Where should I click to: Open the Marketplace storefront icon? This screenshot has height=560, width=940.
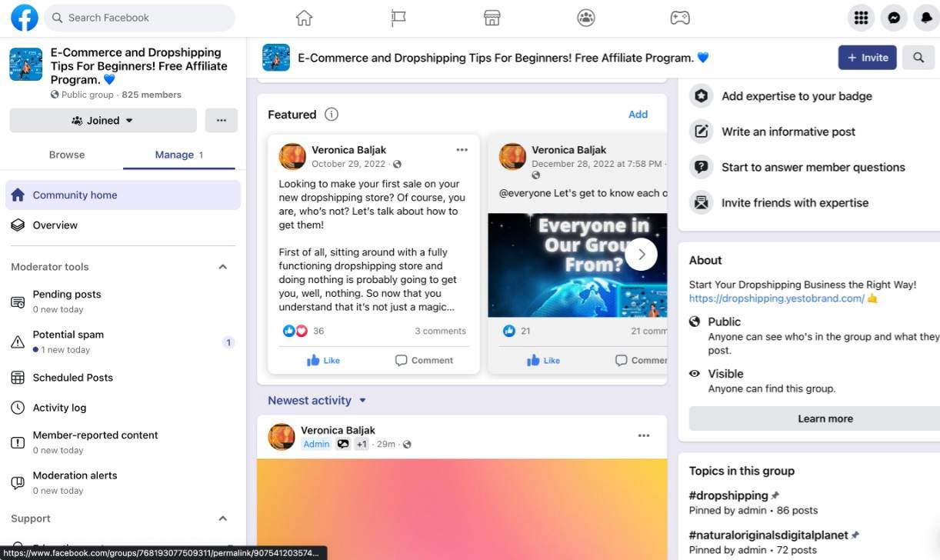point(492,18)
